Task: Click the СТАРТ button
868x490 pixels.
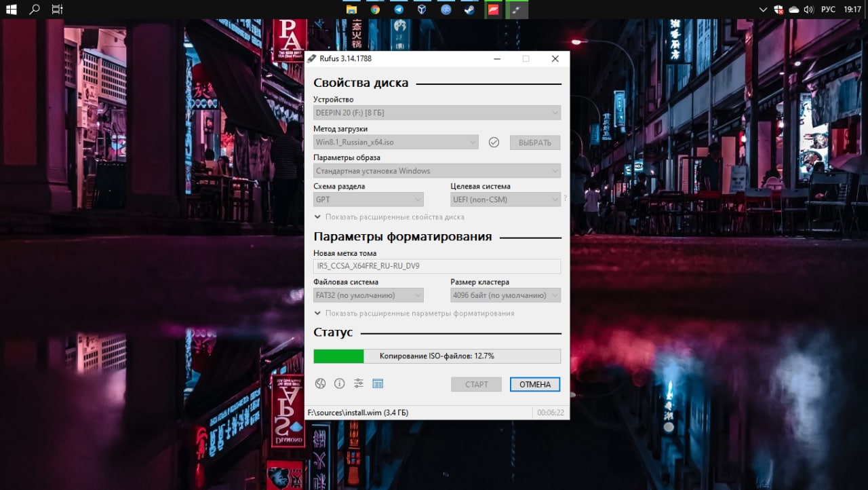Action: 476,384
